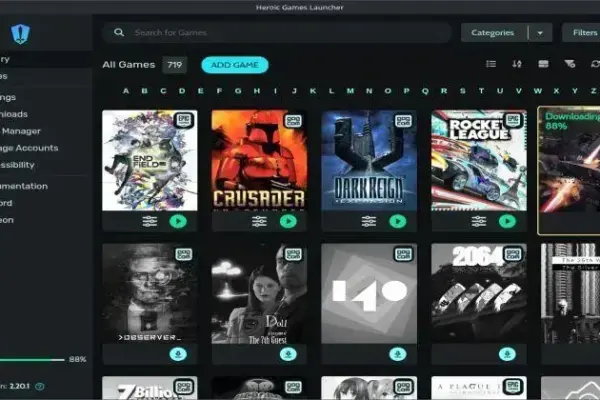Image resolution: width=600 pixels, height=400 pixels.
Task: Download the 2064 game
Action: pos(507,354)
